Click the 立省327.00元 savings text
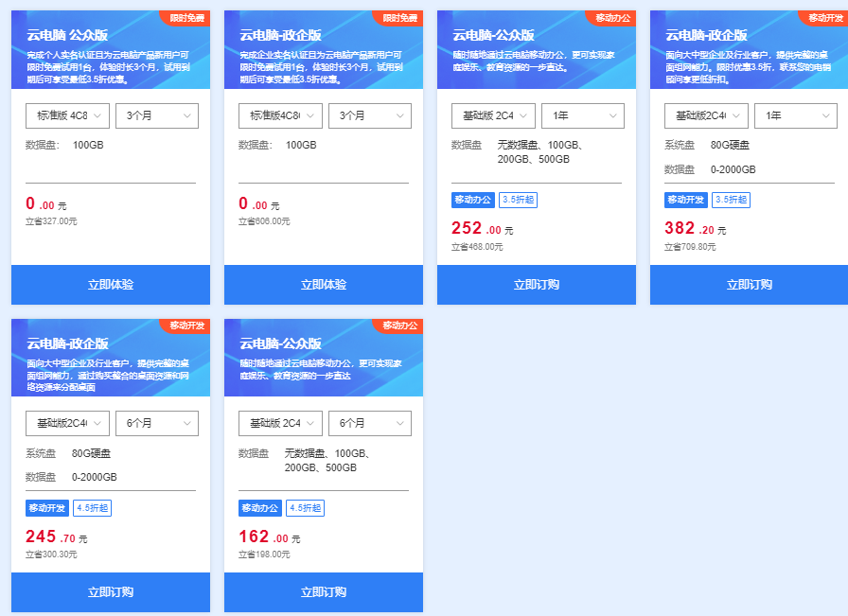 click(51, 221)
